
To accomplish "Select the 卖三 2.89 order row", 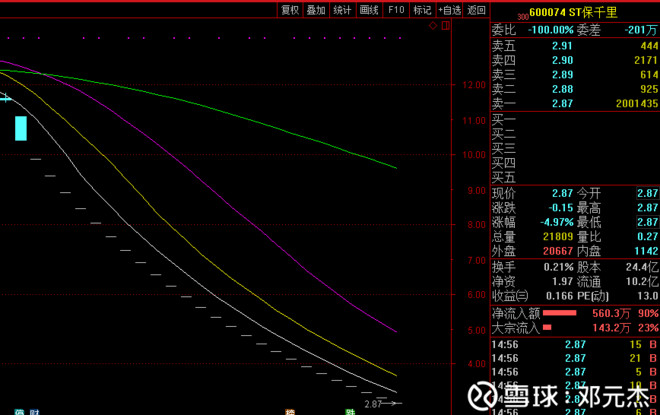I will pos(575,74).
